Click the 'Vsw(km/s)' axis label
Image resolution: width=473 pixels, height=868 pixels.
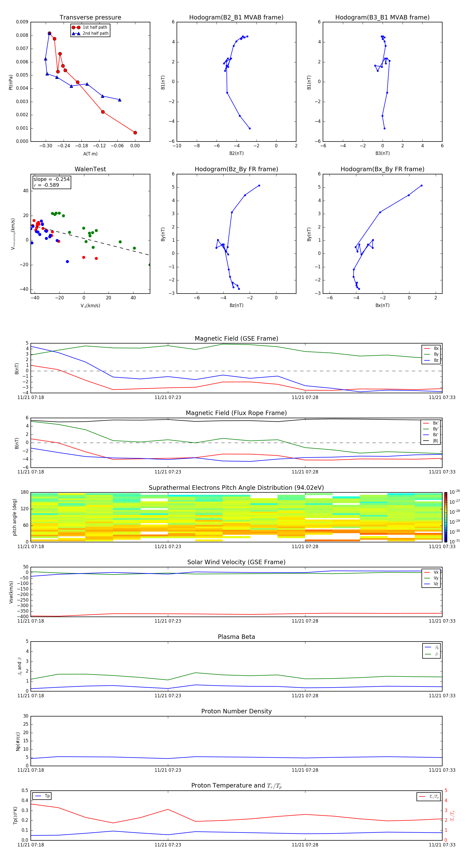[11, 592]
